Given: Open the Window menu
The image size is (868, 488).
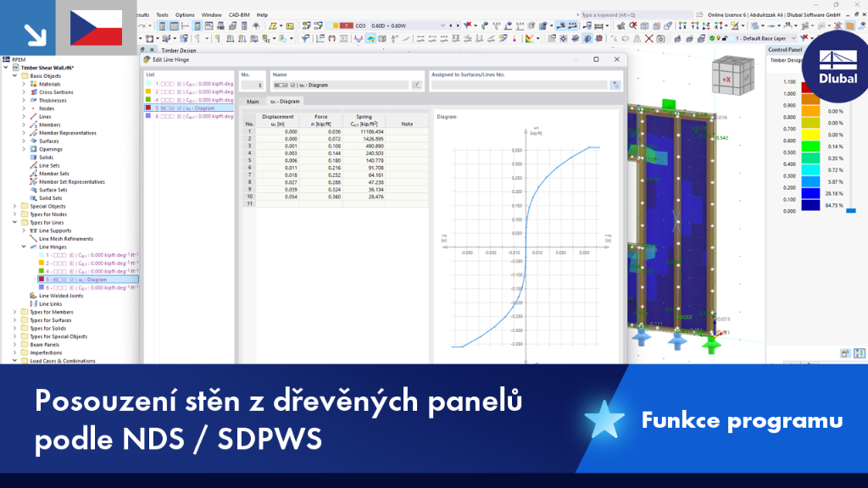Looking at the screenshot, I should pos(211,15).
